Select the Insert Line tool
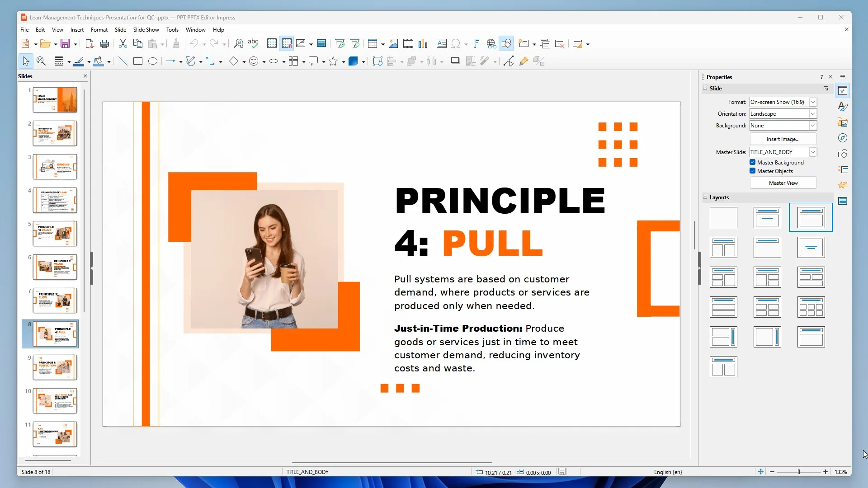868x488 pixels. pos(123,61)
